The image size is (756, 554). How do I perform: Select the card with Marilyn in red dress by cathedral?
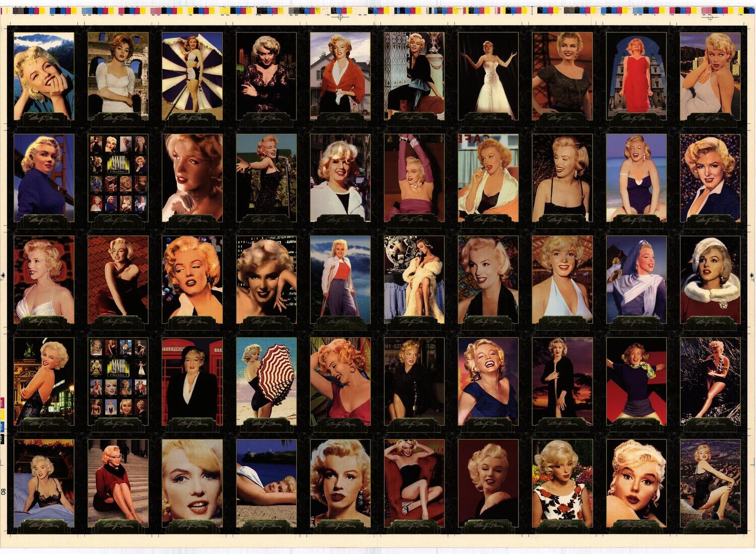coord(637,76)
